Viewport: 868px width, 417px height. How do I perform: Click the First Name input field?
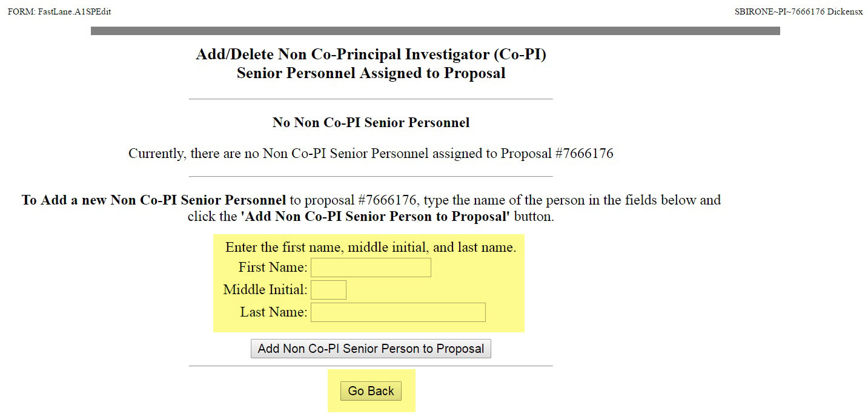[x=371, y=268]
